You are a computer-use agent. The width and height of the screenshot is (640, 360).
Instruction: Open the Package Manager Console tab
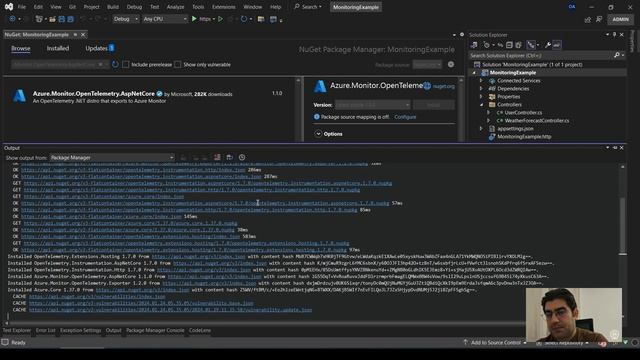[x=155, y=330]
